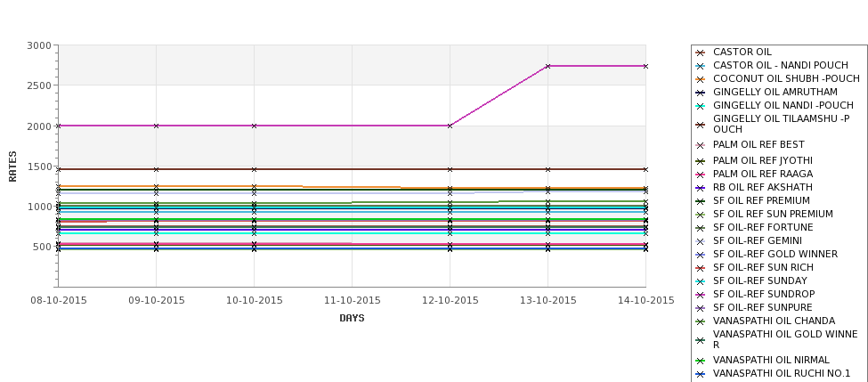This screenshot has width=868, height=382.
Task: Click the VANASPATHI OIL NIRMAL legend marker
Action: tap(700, 361)
